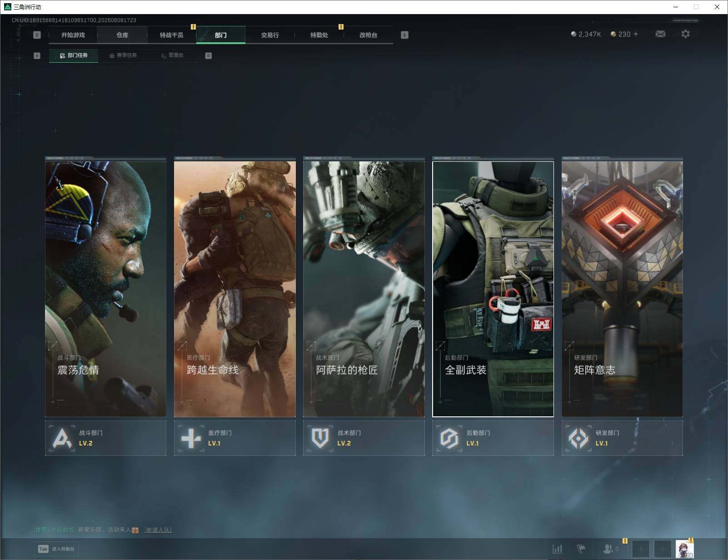
Task: Click the first empty squad slot plus
Action: (641, 549)
